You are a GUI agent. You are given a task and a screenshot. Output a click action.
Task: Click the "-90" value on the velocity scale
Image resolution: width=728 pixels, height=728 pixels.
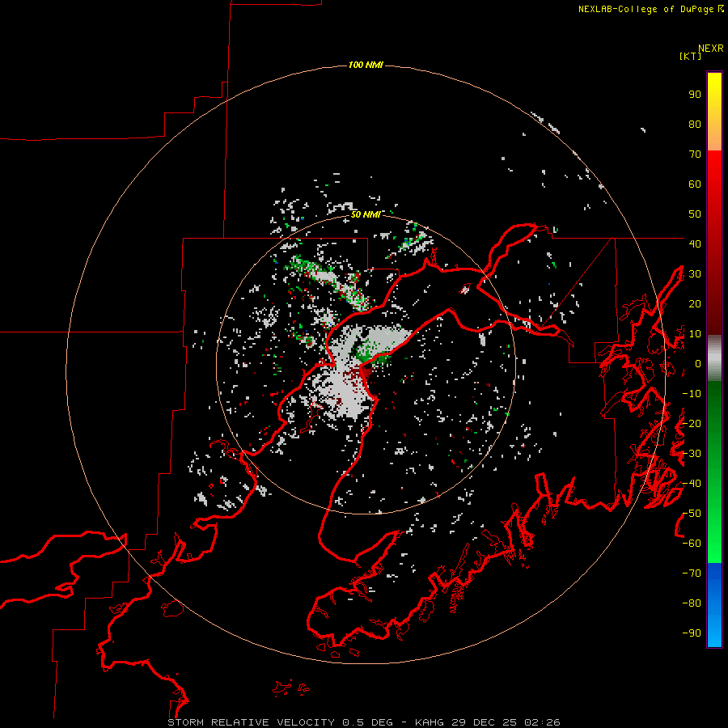click(692, 633)
